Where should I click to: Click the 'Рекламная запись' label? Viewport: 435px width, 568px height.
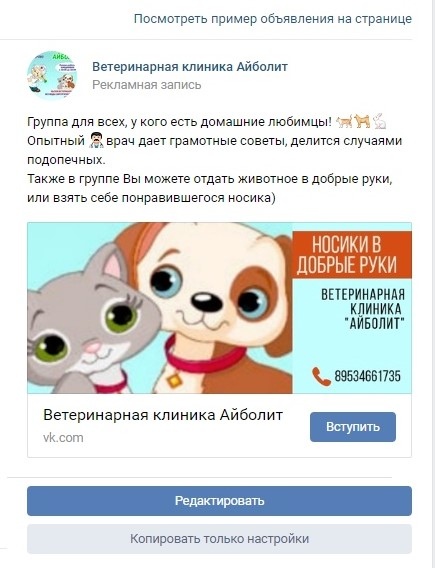click(x=147, y=85)
